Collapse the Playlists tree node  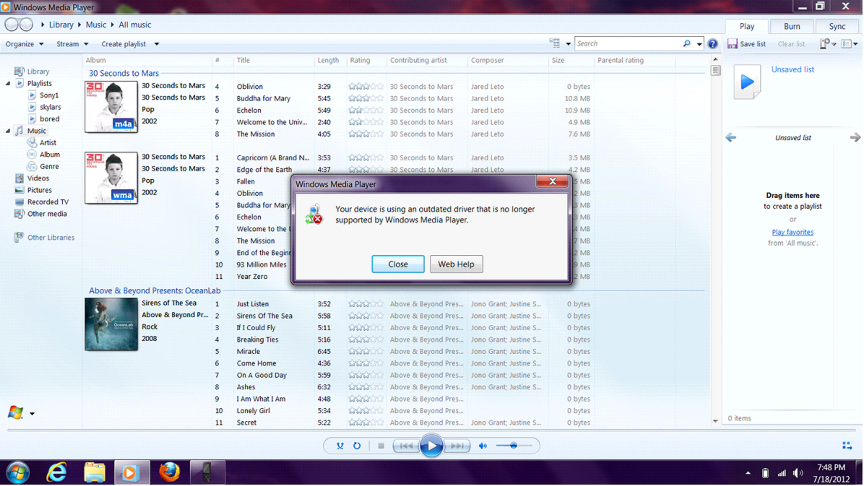[8, 83]
